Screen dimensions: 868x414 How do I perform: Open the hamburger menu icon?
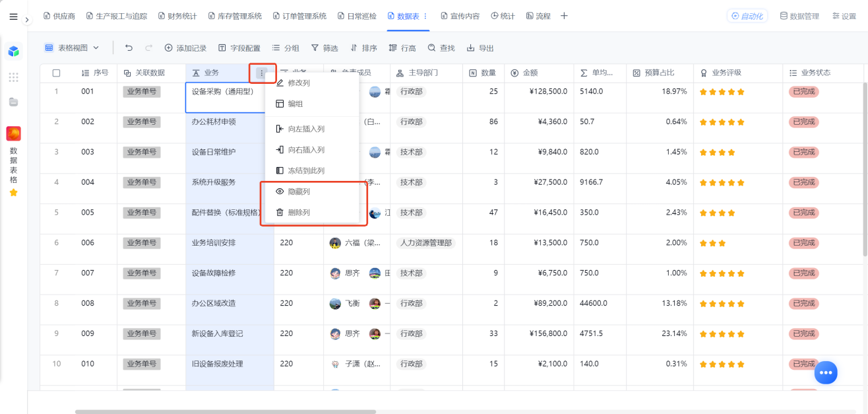click(13, 17)
